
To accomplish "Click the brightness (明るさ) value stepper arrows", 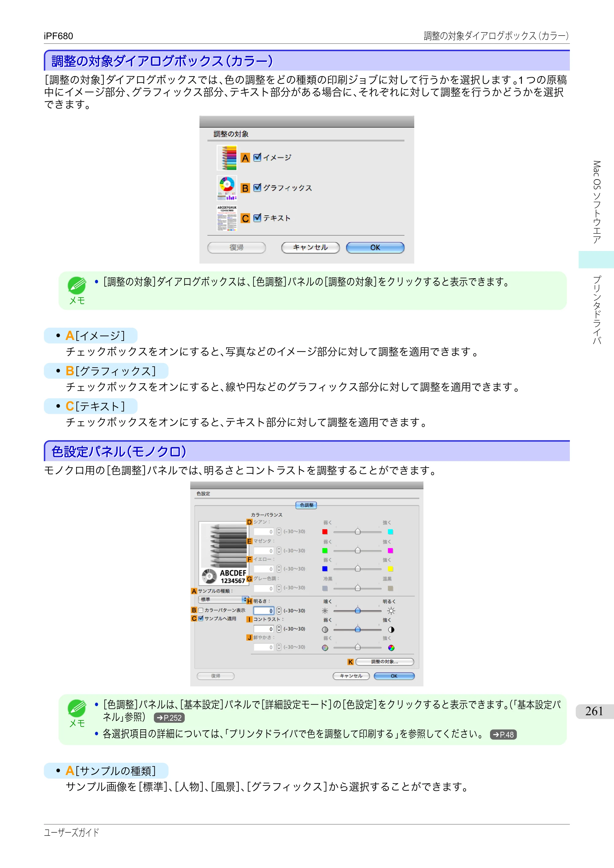I will coord(279,611).
